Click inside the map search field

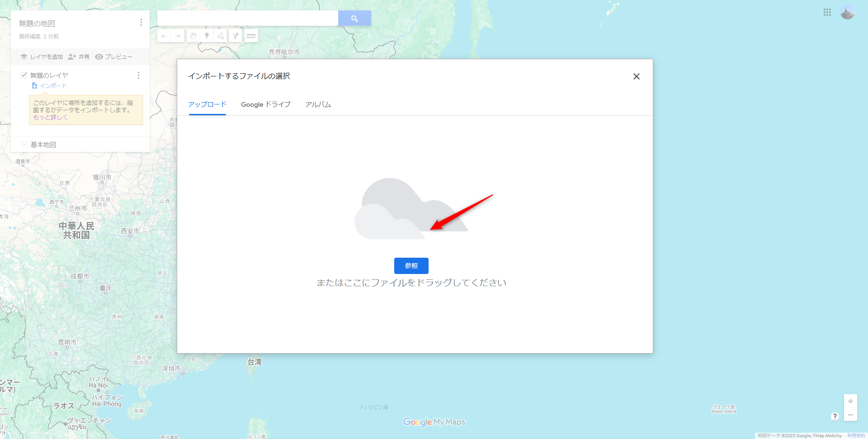tap(247, 18)
